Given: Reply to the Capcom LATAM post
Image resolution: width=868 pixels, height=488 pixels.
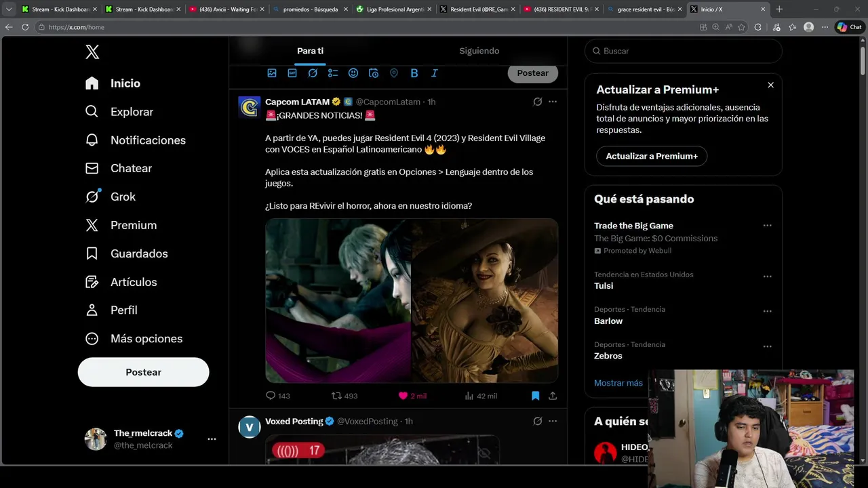Looking at the screenshot, I should (278, 396).
